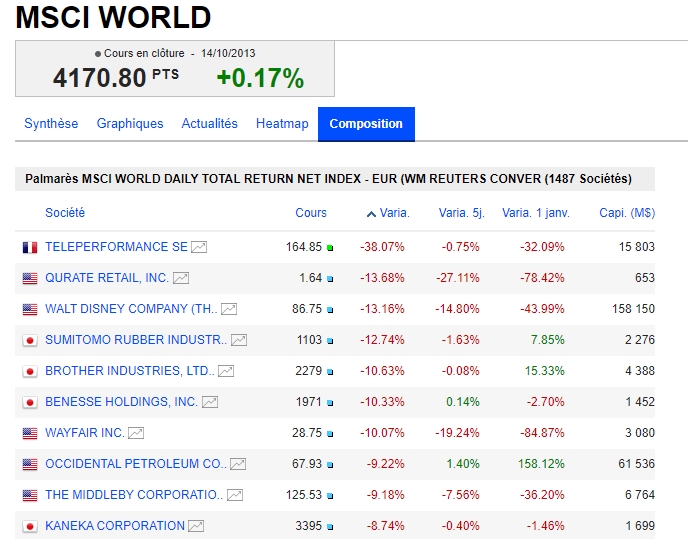
Task: Open the Heatmap tab
Action: (282, 124)
